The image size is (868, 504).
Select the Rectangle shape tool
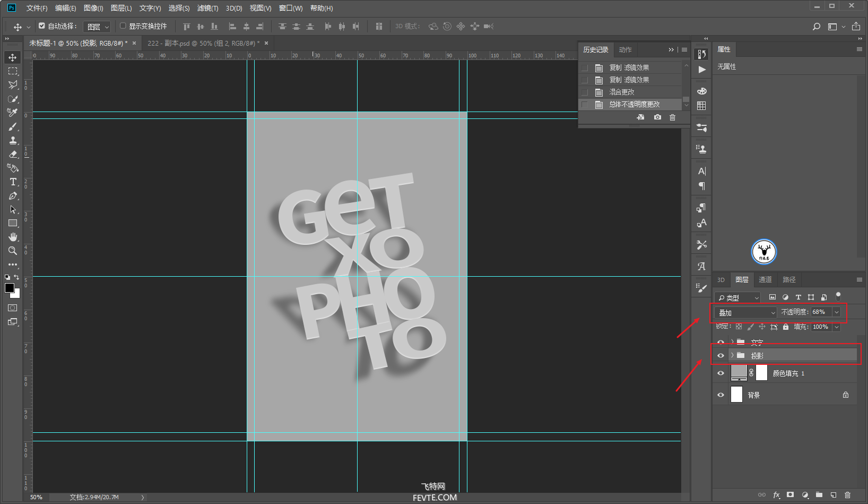pyautogui.click(x=13, y=223)
